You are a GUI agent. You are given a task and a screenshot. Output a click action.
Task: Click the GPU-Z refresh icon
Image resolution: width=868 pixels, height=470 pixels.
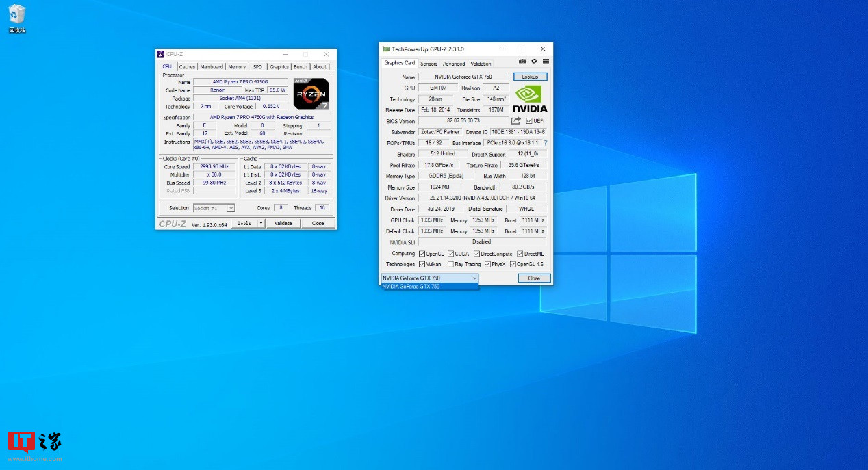tap(534, 62)
